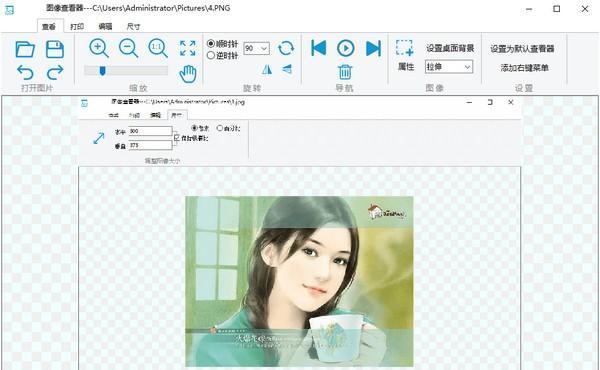Start the slideshow play button

346,48
